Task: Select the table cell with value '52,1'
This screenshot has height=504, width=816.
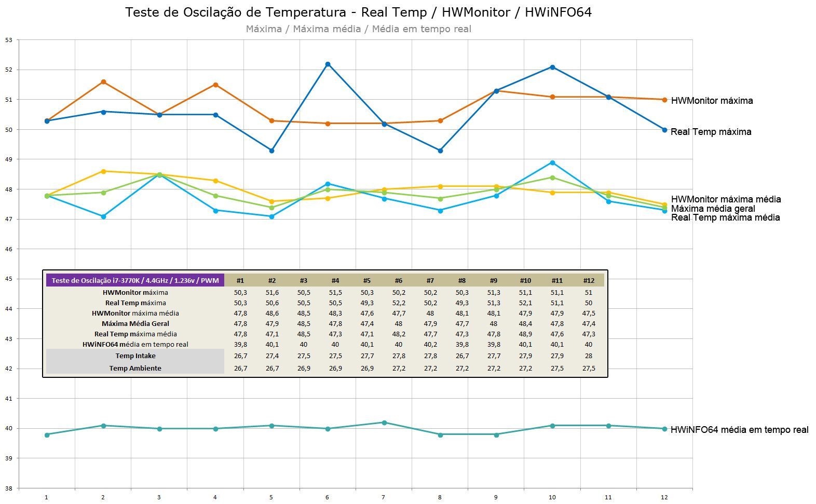Action: point(525,303)
